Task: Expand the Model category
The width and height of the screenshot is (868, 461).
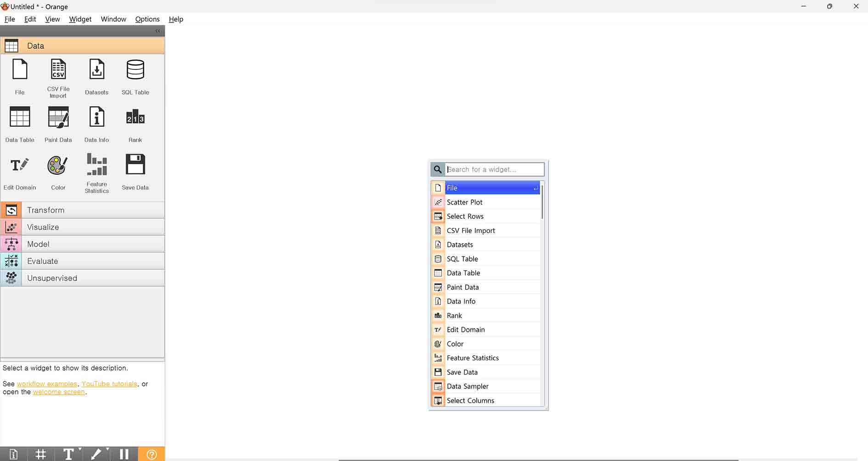Action: pos(83,244)
